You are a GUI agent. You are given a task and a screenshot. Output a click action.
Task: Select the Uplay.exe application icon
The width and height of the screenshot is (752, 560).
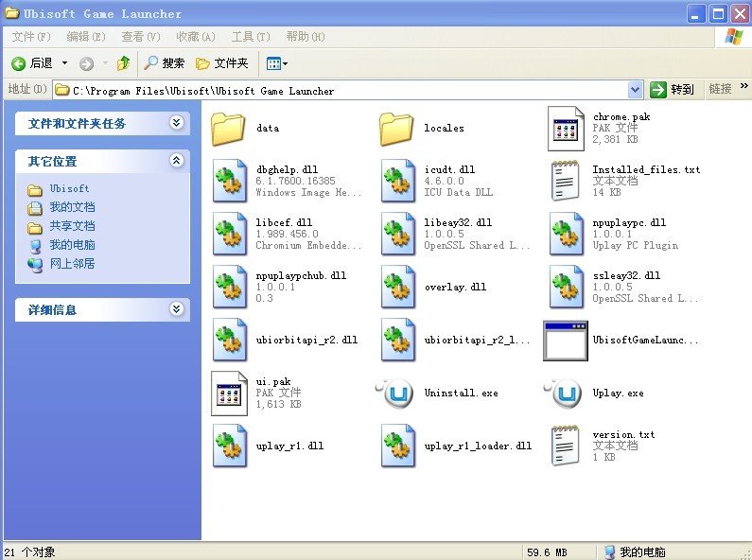coord(567,394)
